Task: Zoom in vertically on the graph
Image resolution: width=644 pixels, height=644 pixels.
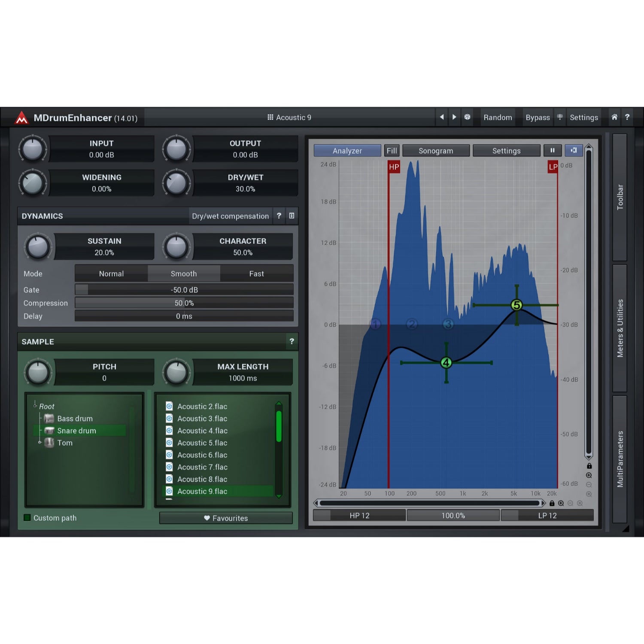Action: pyautogui.click(x=589, y=475)
